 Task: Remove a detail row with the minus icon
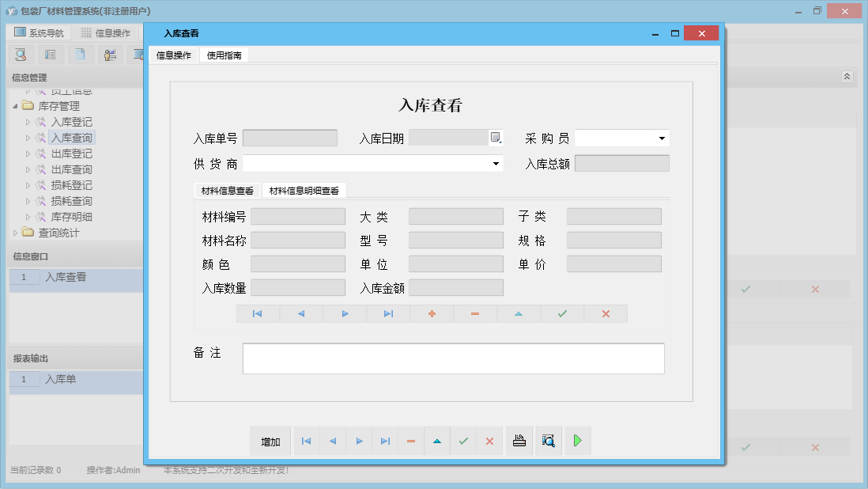pos(474,313)
